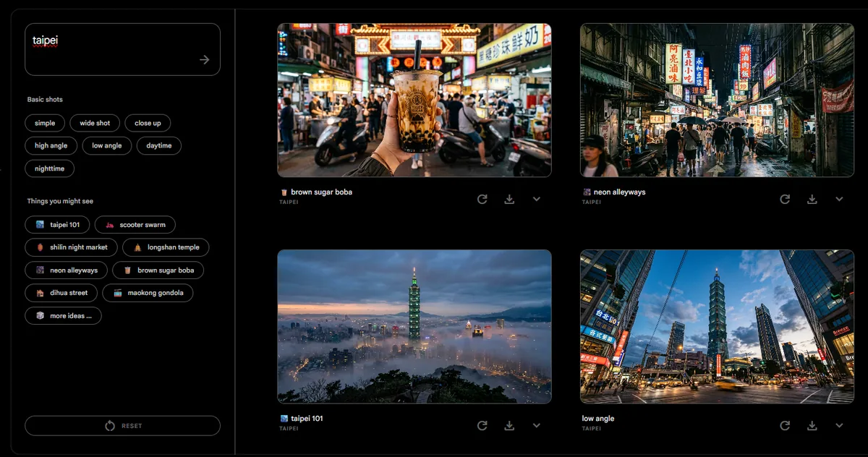Select the low angle chip

pyautogui.click(x=106, y=145)
